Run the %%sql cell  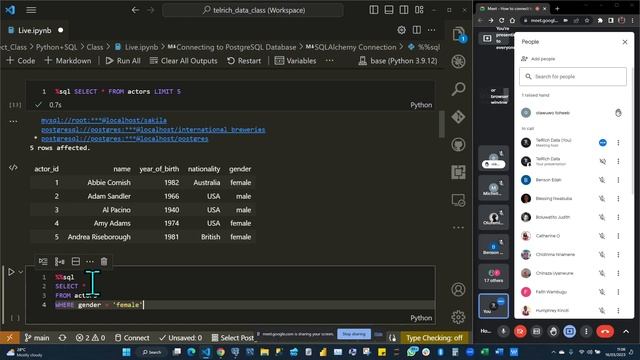11,272
